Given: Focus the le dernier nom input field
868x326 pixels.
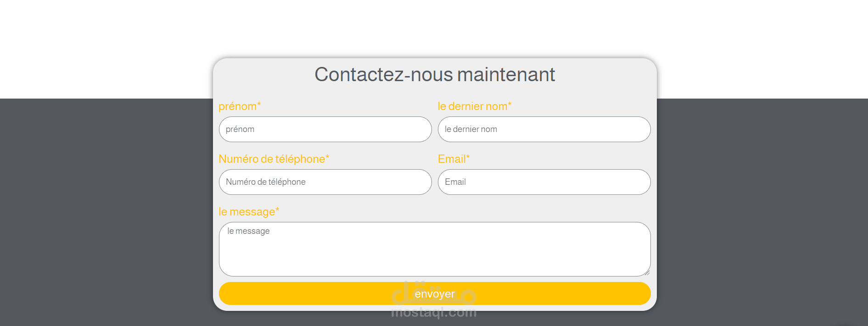Looking at the screenshot, I should coord(544,129).
